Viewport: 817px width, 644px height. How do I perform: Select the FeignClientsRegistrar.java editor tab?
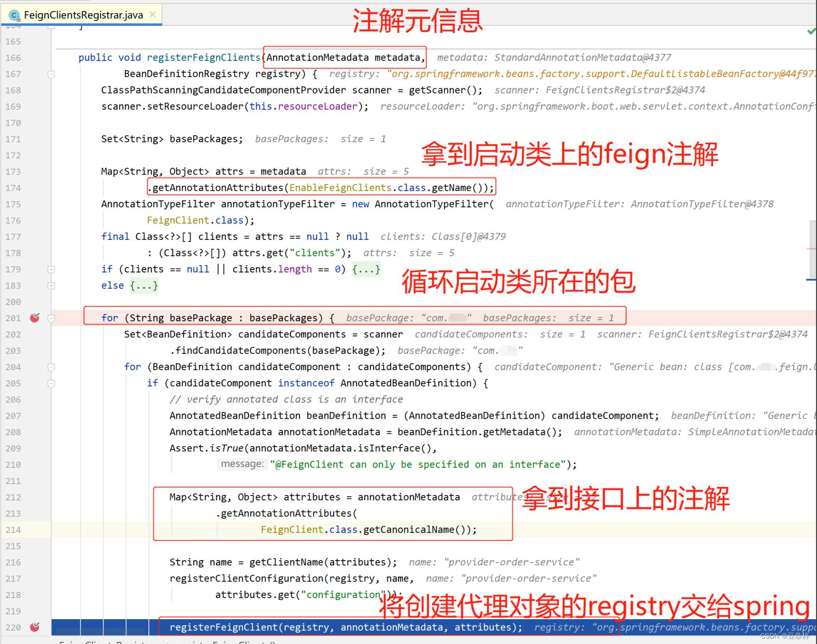click(x=81, y=15)
